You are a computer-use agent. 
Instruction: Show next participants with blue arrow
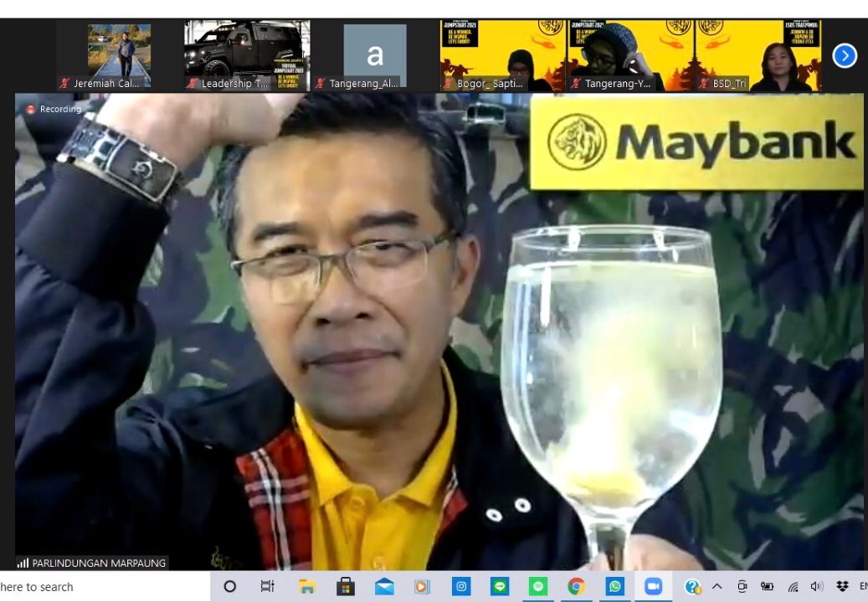point(845,56)
